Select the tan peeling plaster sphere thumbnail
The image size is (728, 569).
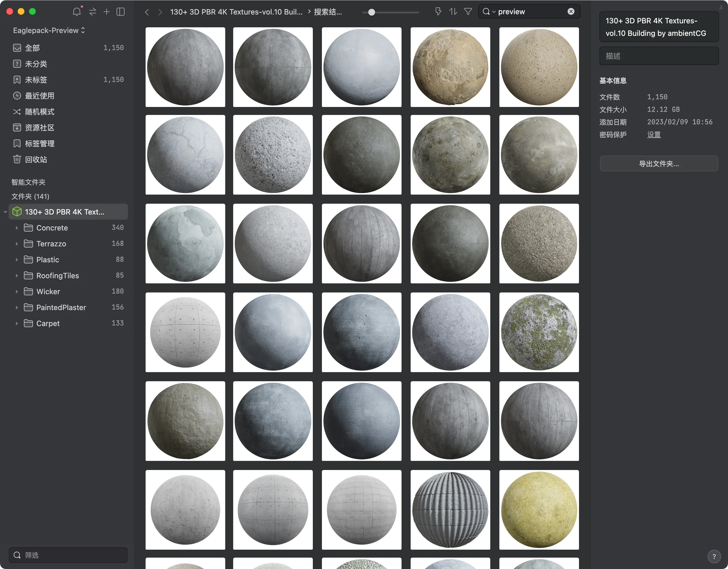click(450, 67)
